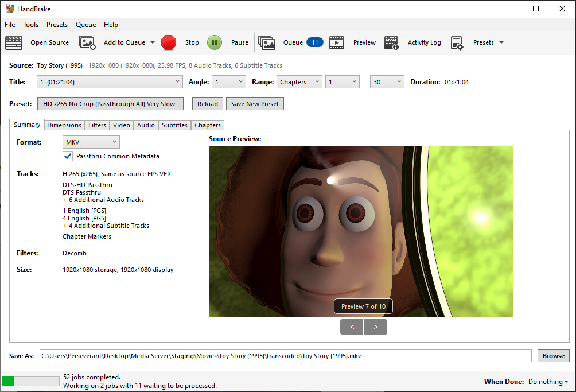Click the Save As file path field

(x=286, y=356)
